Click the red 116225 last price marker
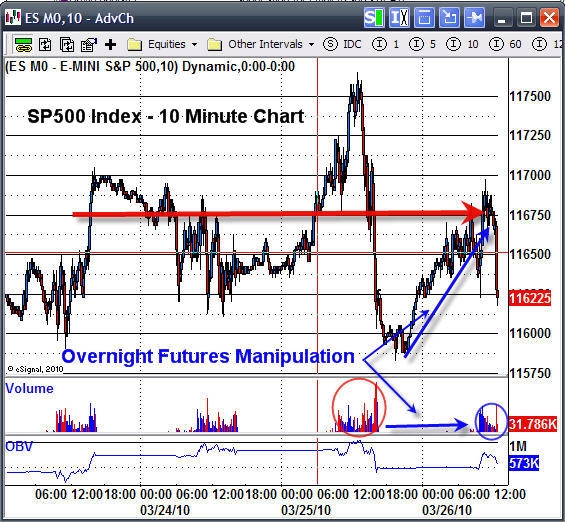This screenshot has width=565, height=522. [530, 298]
